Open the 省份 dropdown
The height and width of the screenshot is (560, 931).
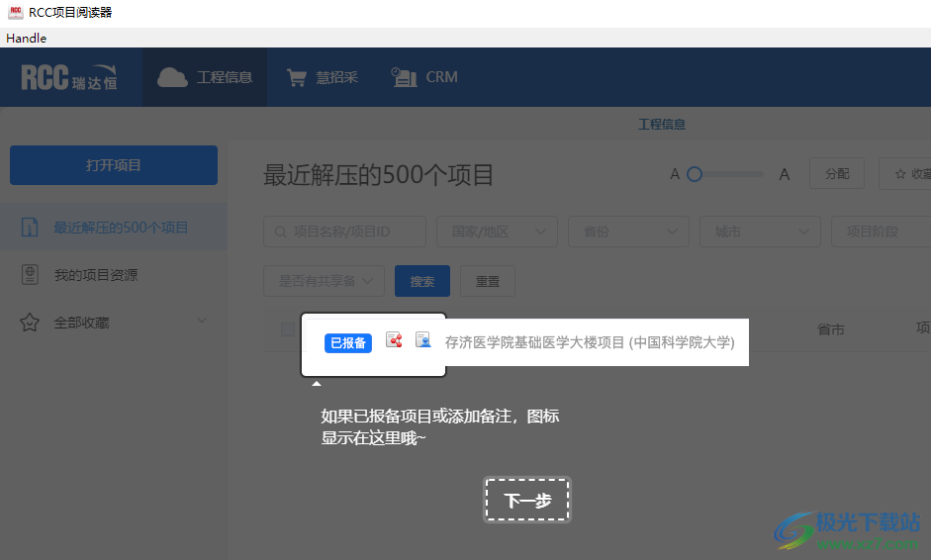point(629,232)
